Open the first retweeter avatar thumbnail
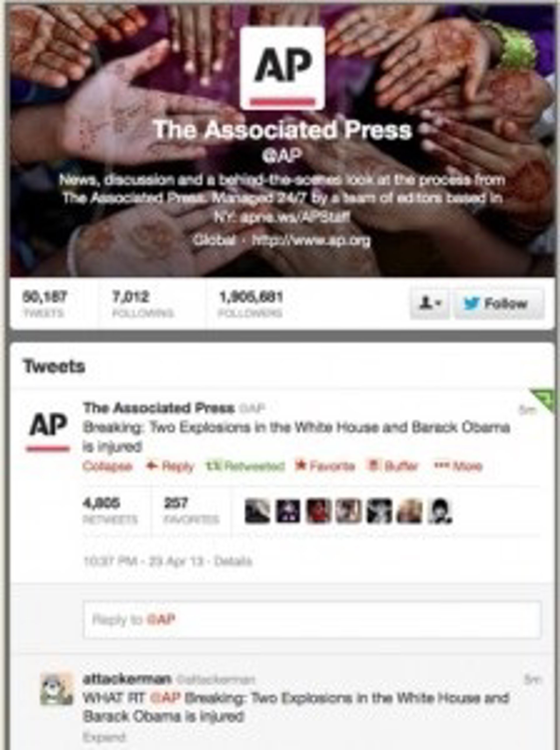The image size is (560, 750). click(x=257, y=511)
